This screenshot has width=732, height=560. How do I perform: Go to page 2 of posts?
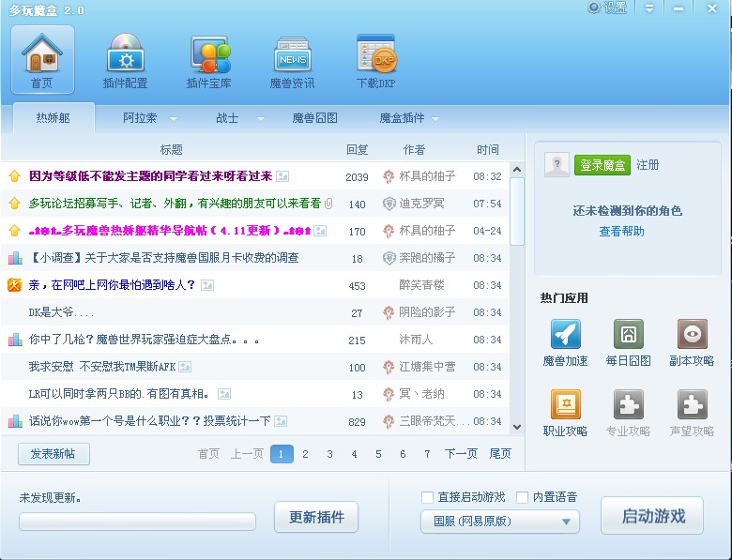pyautogui.click(x=305, y=454)
